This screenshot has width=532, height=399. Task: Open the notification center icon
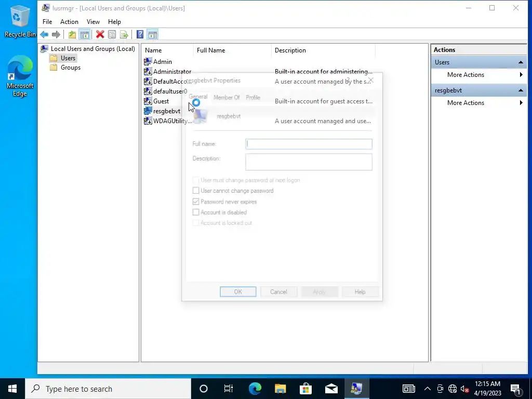515,389
